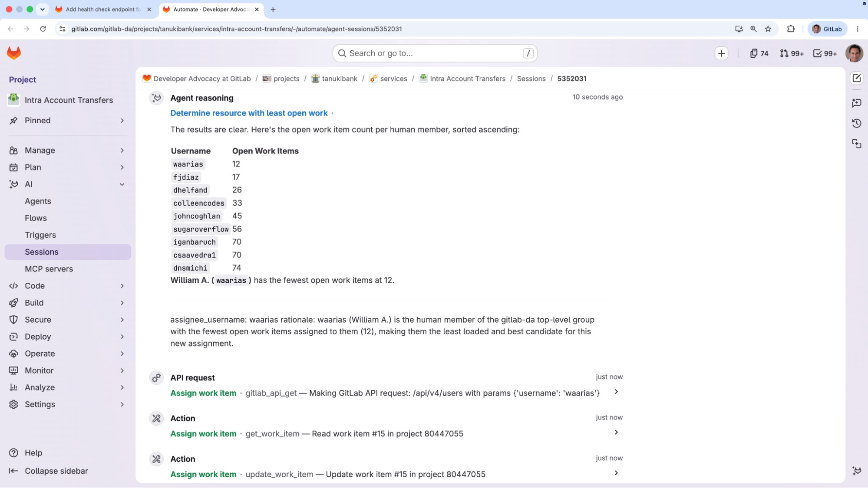Expand the Pinned sidebar section
868x488 pixels.
67,121
